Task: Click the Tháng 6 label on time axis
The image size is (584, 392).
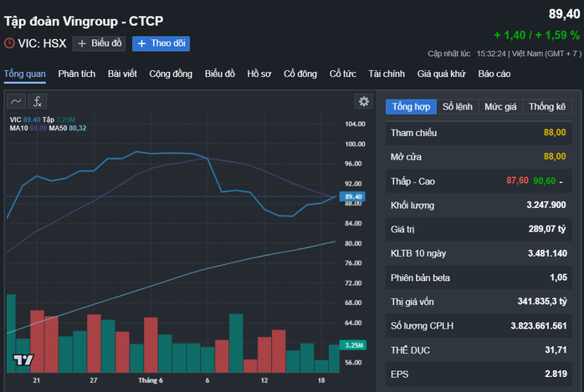Action: (x=151, y=379)
